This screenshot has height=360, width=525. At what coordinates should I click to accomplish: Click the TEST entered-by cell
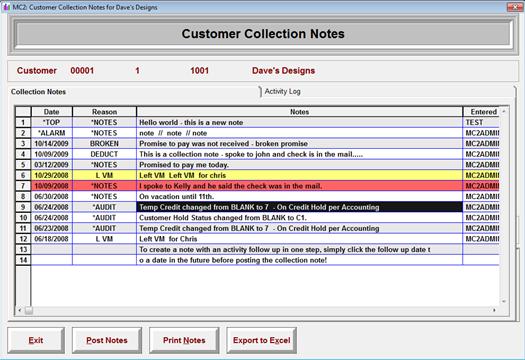pos(481,122)
